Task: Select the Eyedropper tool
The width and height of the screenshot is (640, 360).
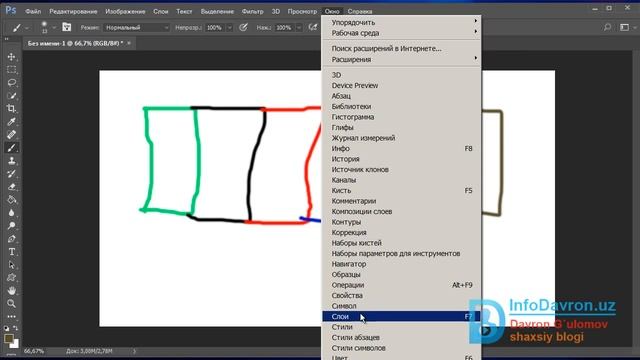Action: (x=11, y=122)
